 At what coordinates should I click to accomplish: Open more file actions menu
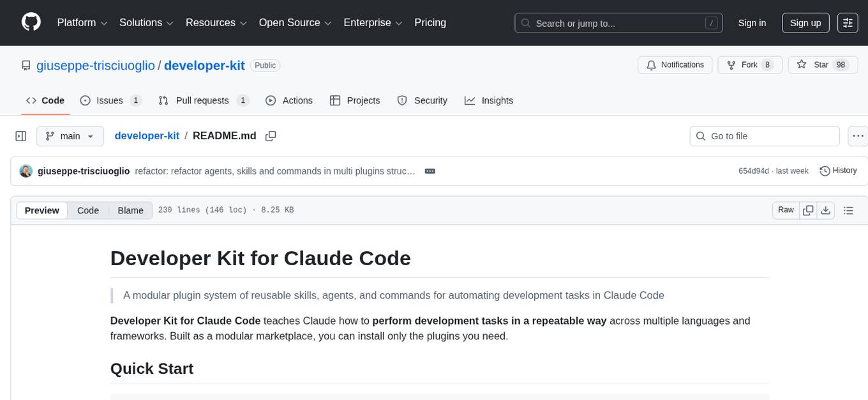858,136
